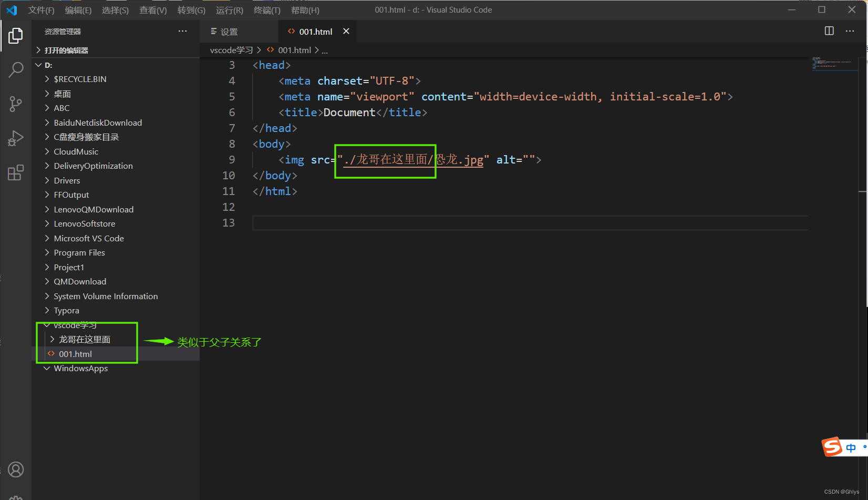The width and height of the screenshot is (868, 500).
Task: Open the 终端(T) menu
Action: (267, 10)
